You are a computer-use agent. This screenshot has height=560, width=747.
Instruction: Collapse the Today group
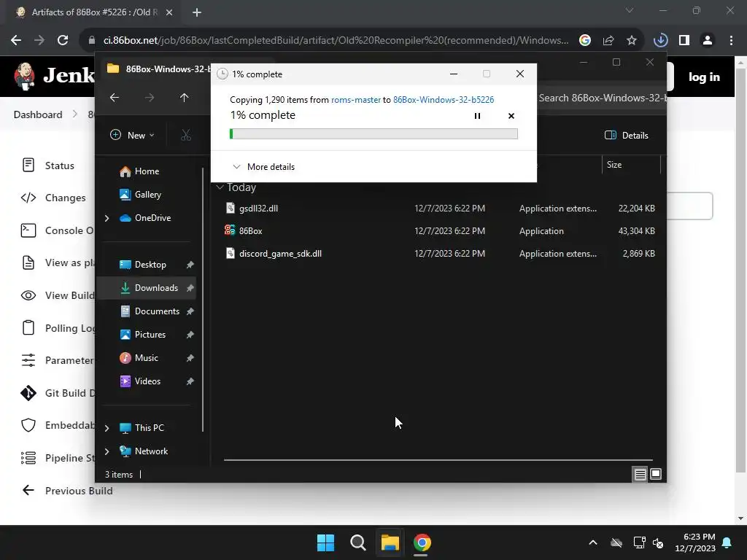[x=220, y=187]
